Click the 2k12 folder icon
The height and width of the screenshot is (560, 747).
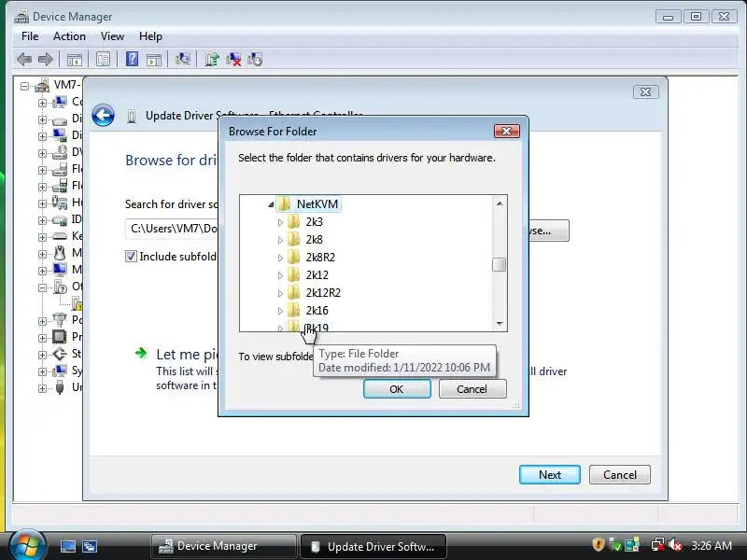click(x=294, y=274)
